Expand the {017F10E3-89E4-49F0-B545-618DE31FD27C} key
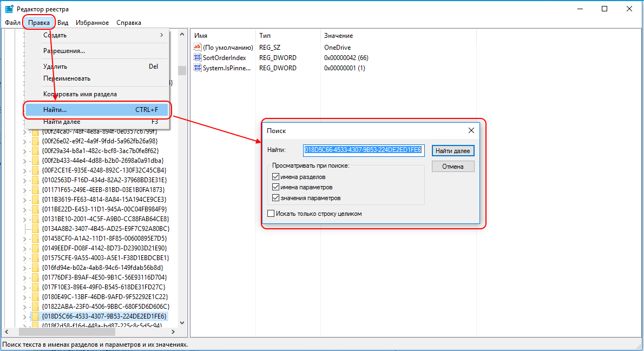 [x=25, y=287]
